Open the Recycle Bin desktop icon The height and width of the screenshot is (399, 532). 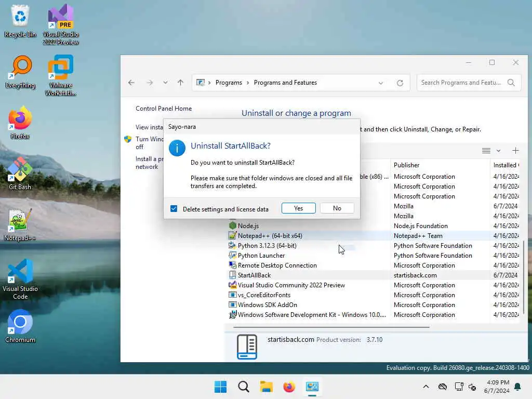point(20,21)
